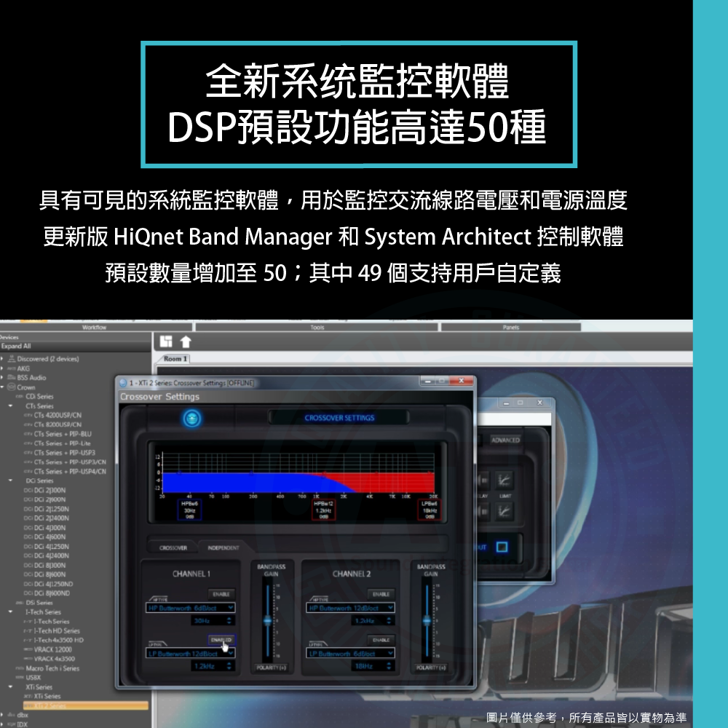Screen dimensions: 728x728
Task: Select VRACK 4x3500 in device tree
Action: [x=54, y=659]
